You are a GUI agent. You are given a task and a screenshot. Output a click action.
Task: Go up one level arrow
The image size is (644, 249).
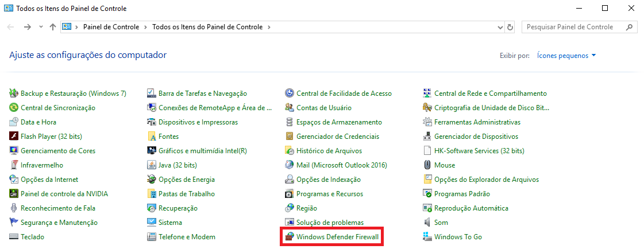tap(53, 27)
